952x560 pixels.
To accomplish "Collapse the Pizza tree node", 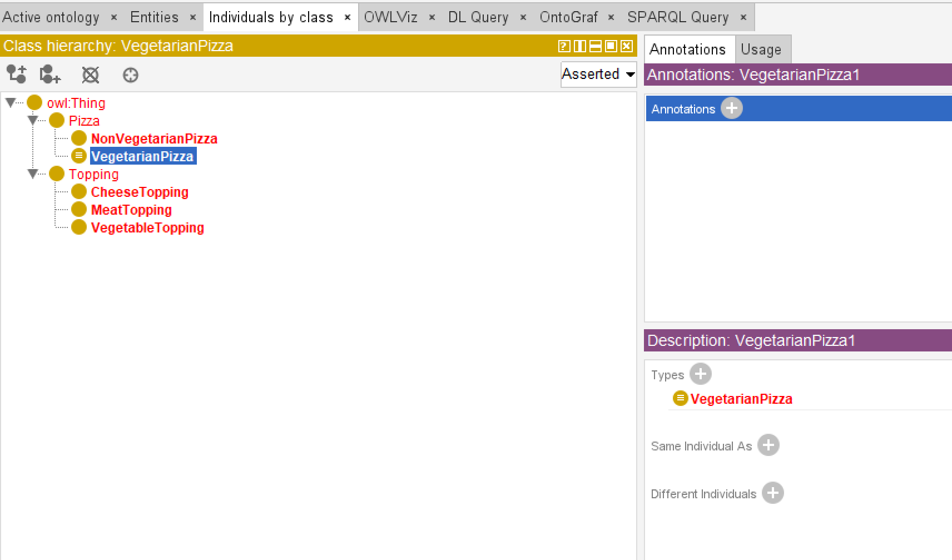I will click(33, 120).
